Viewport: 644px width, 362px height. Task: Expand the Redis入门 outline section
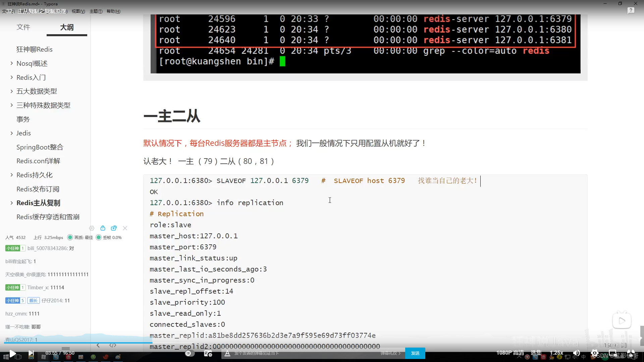point(12,77)
